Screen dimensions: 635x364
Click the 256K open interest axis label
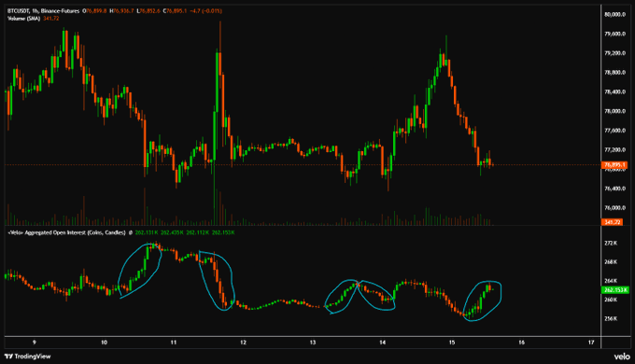(611, 318)
